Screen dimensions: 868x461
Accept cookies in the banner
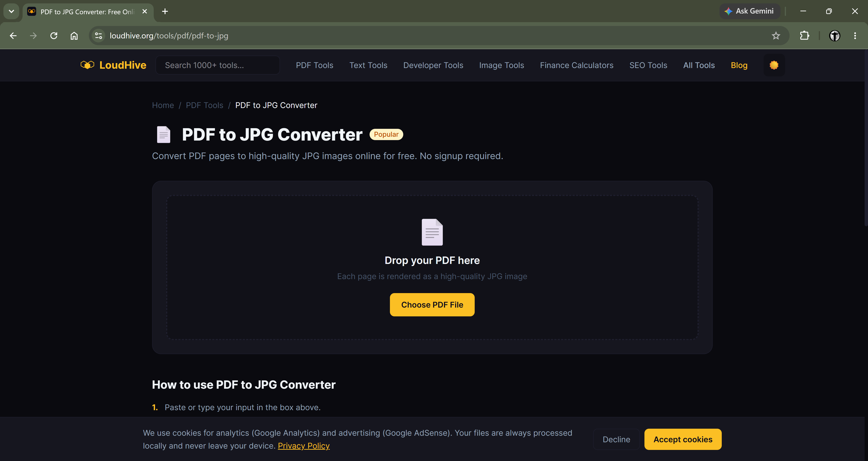[x=683, y=439]
